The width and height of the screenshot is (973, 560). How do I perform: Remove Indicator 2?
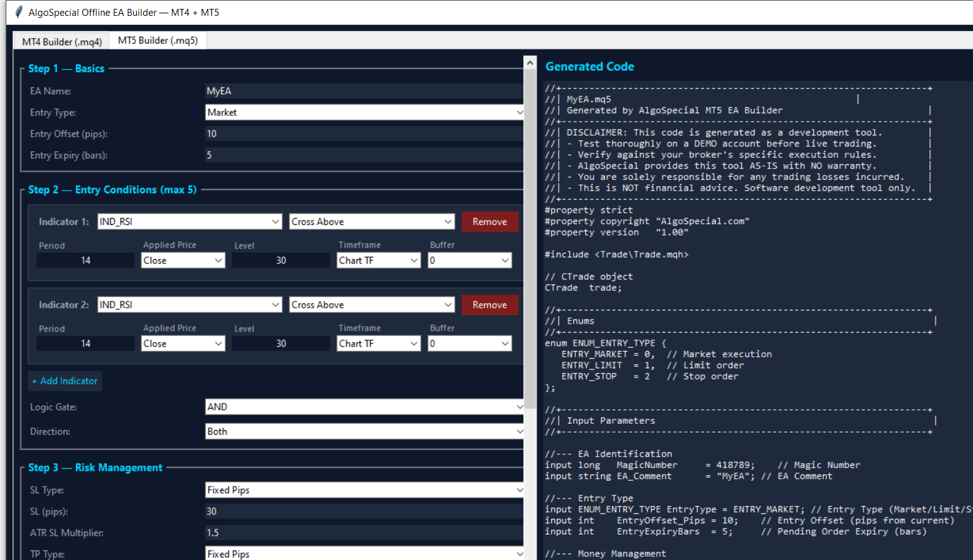click(490, 305)
